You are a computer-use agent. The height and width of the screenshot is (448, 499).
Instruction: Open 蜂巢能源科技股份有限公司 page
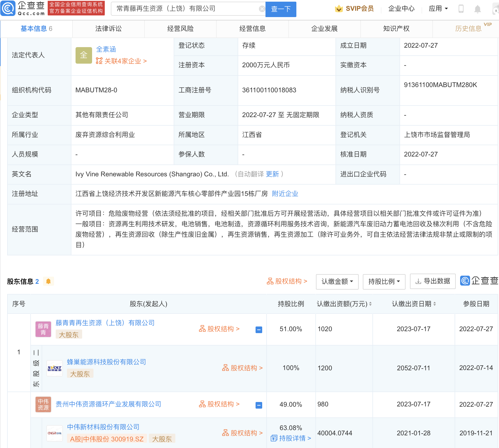(106, 362)
